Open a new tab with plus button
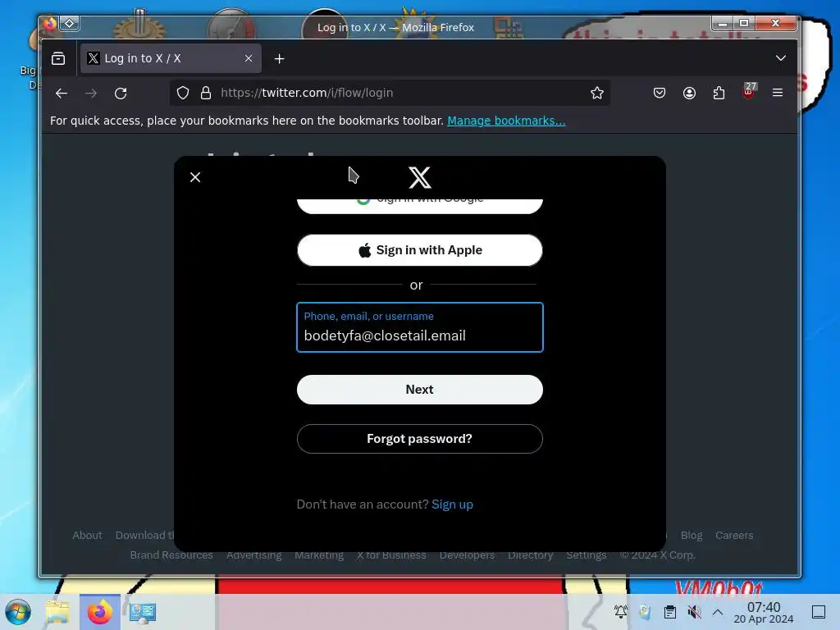Image resolution: width=840 pixels, height=630 pixels. 279,59
